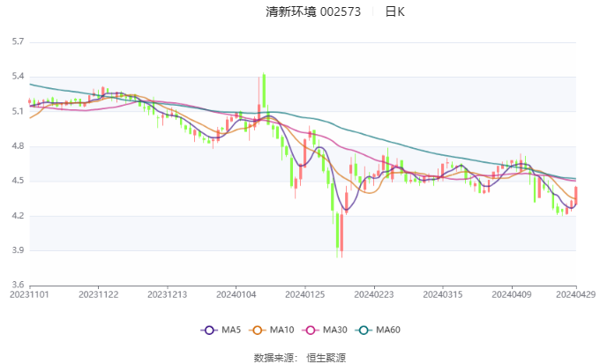
Task: Toggle the MA5 legend item
Action: click(221, 330)
